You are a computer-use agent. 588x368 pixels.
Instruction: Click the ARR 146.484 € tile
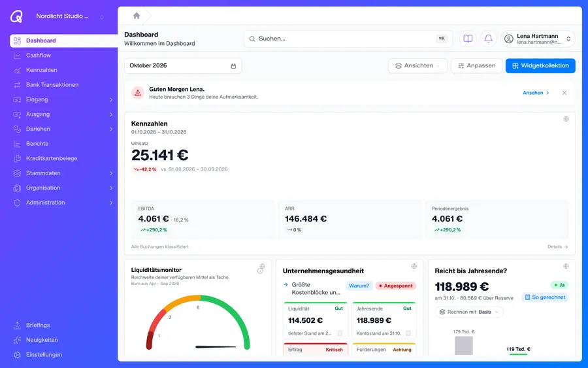coord(349,220)
